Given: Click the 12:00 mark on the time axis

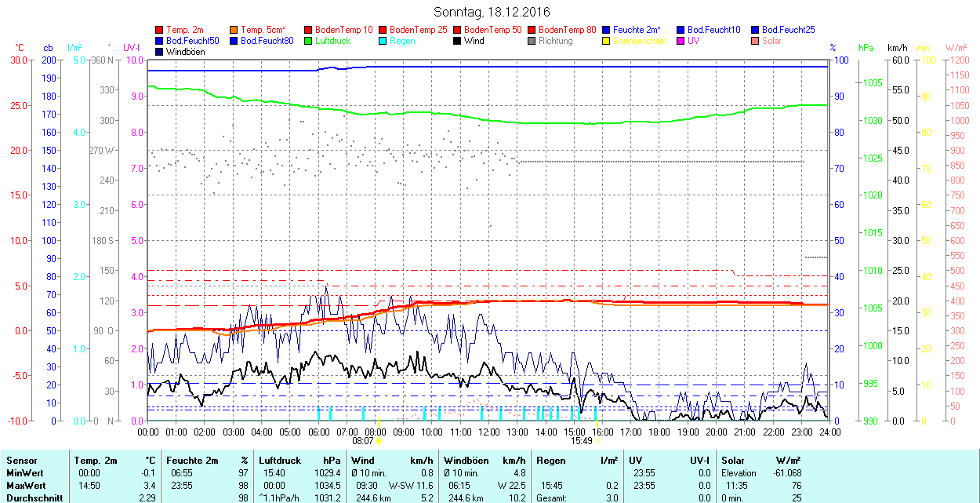Looking at the screenshot, I should (x=489, y=432).
